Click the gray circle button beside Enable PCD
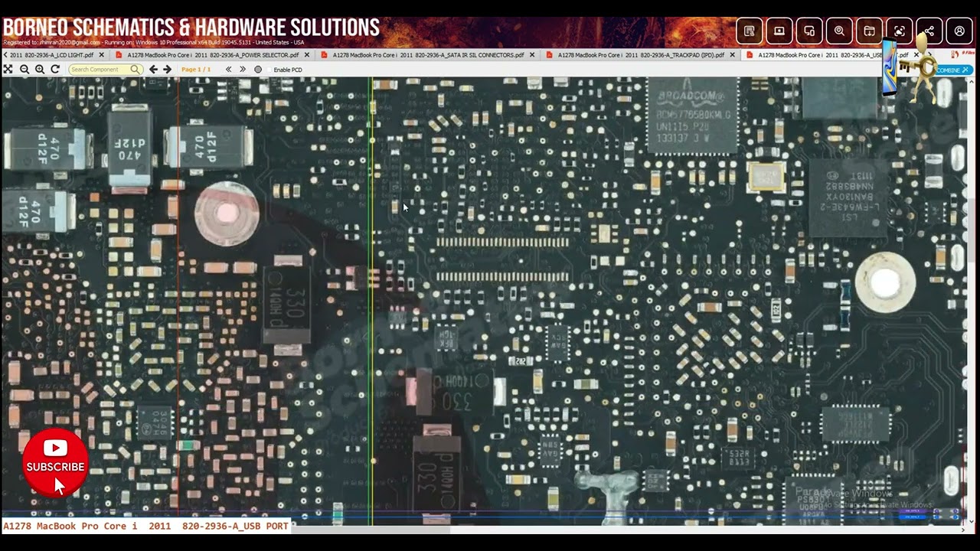The height and width of the screenshot is (551, 980). 258,70
